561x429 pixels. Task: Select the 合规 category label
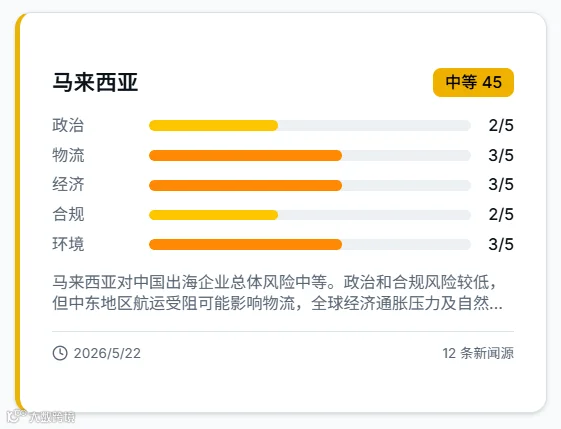click(68, 214)
